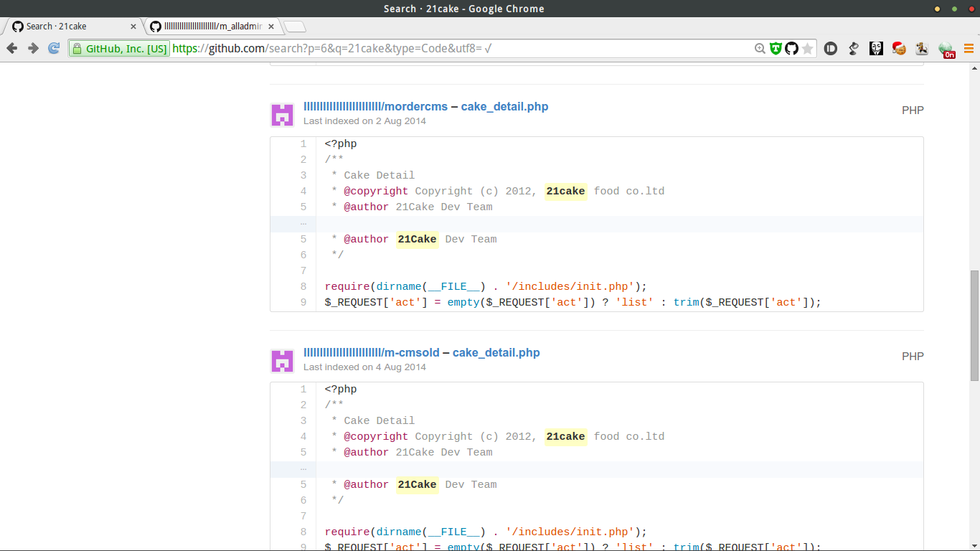Open the m-cmsold repository link
The image size is (980, 551).
tap(371, 353)
